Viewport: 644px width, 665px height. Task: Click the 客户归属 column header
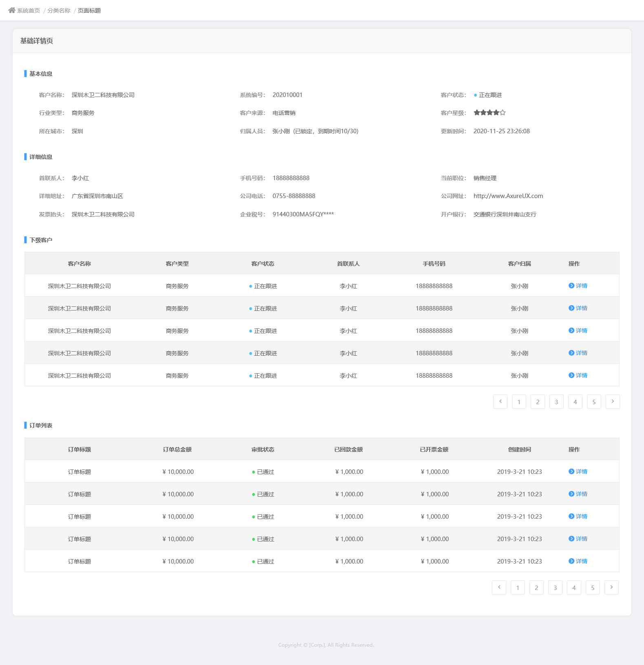pyautogui.click(x=520, y=264)
